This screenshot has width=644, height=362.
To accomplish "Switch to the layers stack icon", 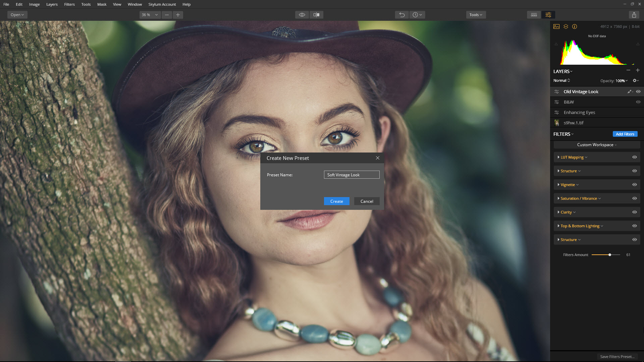I will click(566, 26).
